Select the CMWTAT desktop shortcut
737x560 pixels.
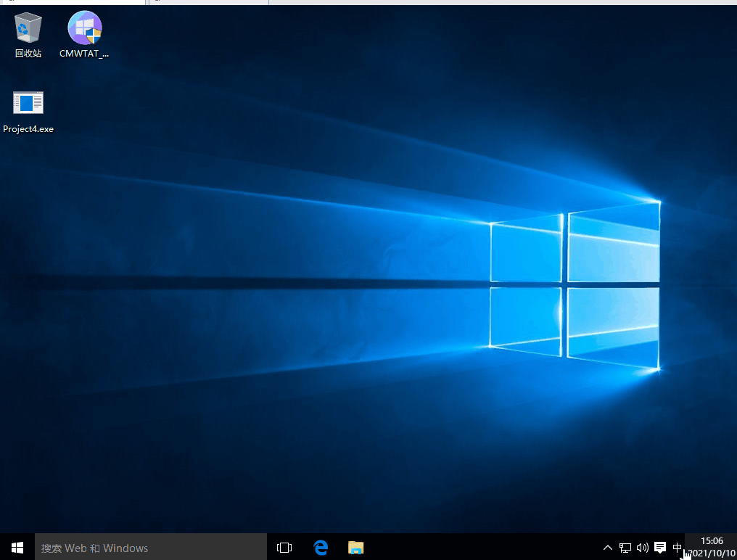[x=84, y=36]
